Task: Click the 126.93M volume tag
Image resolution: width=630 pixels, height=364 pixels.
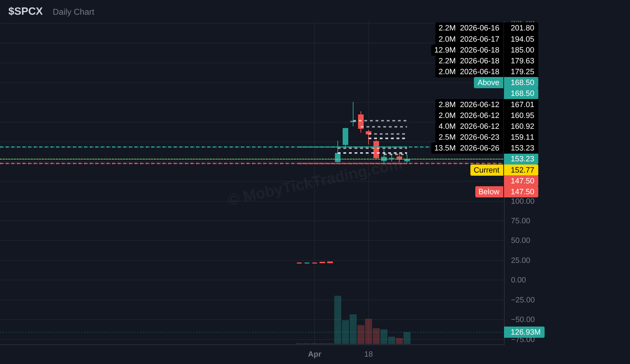Action: (524, 332)
